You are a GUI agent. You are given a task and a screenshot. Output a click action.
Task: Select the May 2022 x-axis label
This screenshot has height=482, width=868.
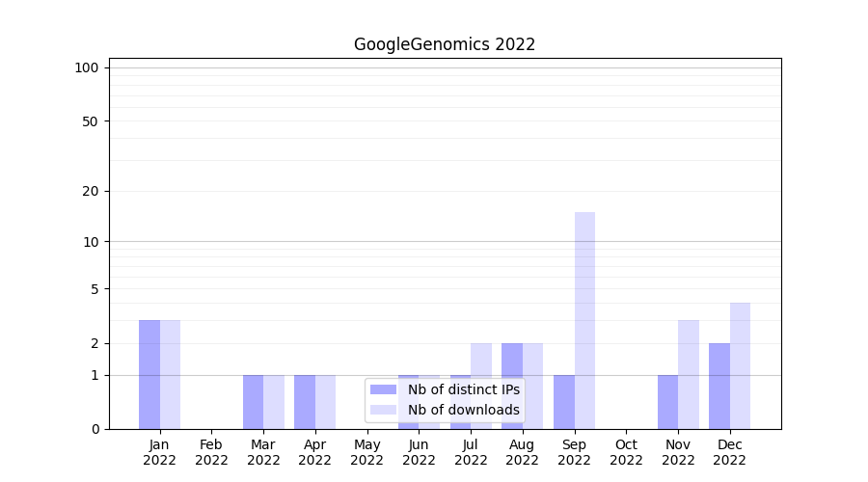(x=366, y=452)
